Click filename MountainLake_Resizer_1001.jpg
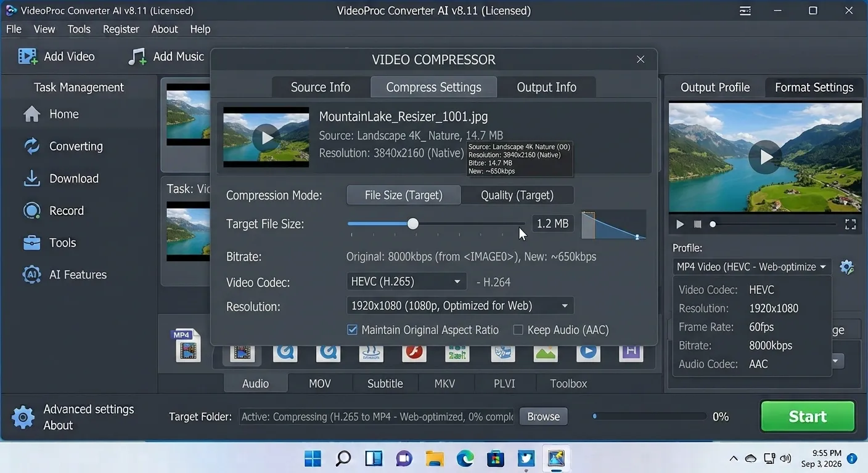This screenshot has width=868, height=473. (403, 117)
